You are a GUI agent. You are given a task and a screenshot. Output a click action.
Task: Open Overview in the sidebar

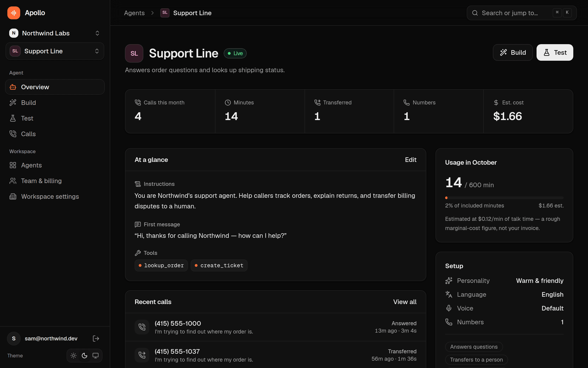tap(55, 87)
